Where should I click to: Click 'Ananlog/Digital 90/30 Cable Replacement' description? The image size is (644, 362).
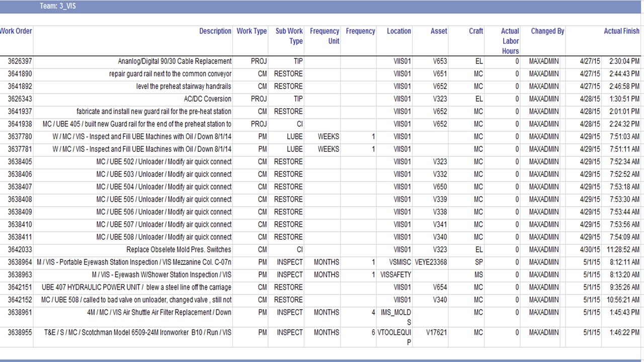pyautogui.click(x=175, y=61)
